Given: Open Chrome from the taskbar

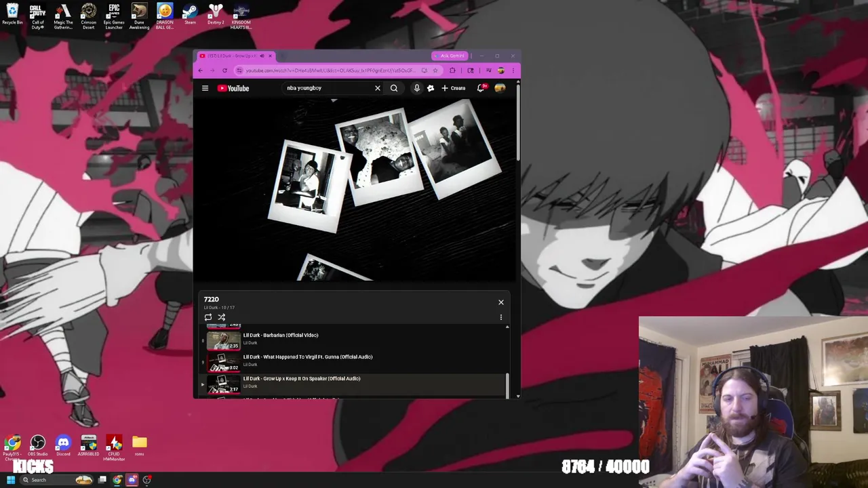Looking at the screenshot, I should click(x=117, y=480).
